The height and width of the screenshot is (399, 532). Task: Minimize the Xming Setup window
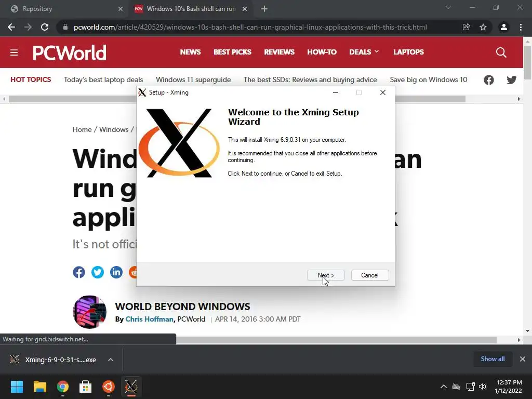click(336, 92)
